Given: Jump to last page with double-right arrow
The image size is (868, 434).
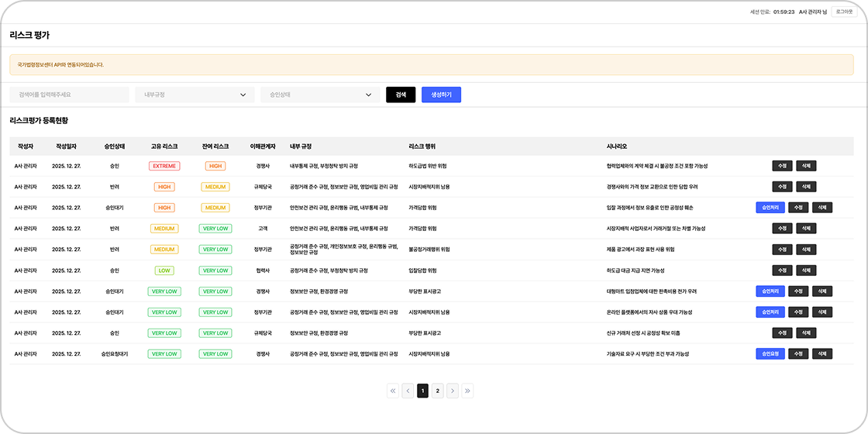Looking at the screenshot, I should 467,391.
